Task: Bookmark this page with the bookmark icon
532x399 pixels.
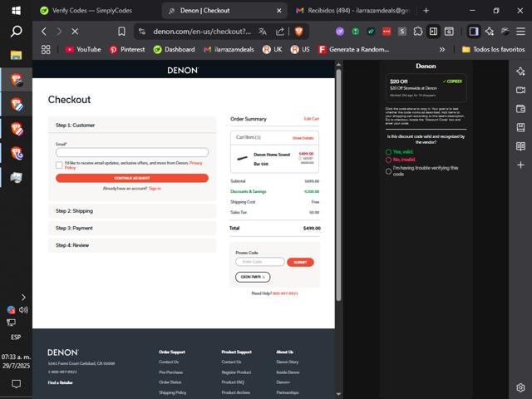Action: [121, 32]
